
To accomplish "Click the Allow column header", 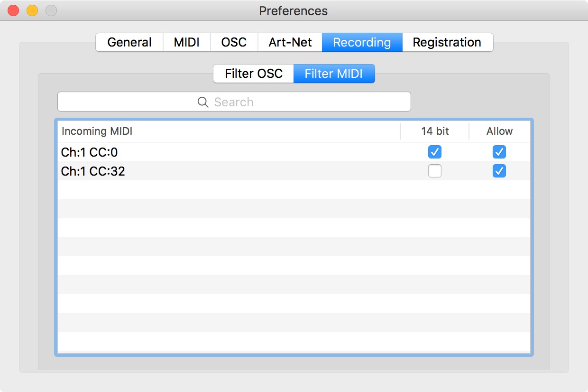I will pyautogui.click(x=500, y=131).
